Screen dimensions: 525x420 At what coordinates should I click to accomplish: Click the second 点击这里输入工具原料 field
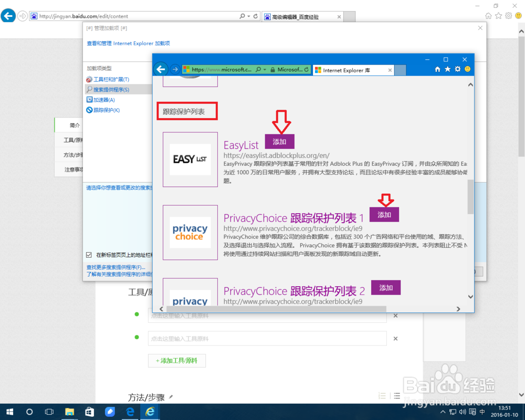(x=267, y=339)
